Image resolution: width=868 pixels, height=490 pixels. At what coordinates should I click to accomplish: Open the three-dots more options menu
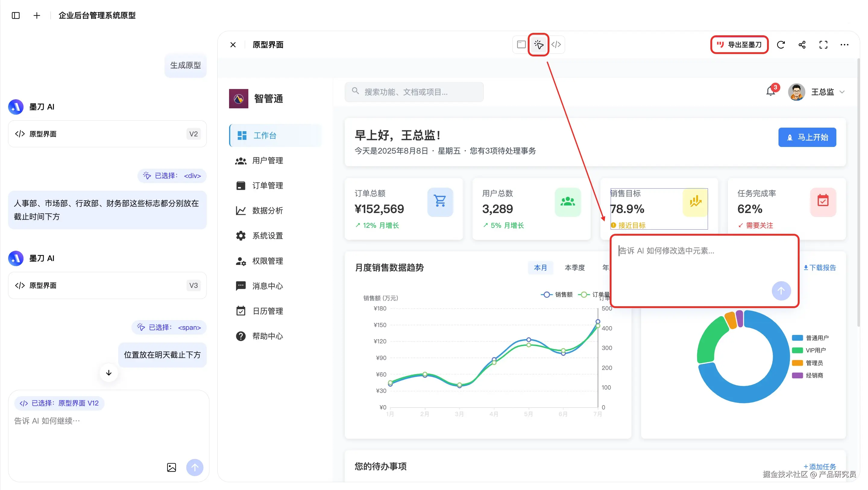[844, 45]
